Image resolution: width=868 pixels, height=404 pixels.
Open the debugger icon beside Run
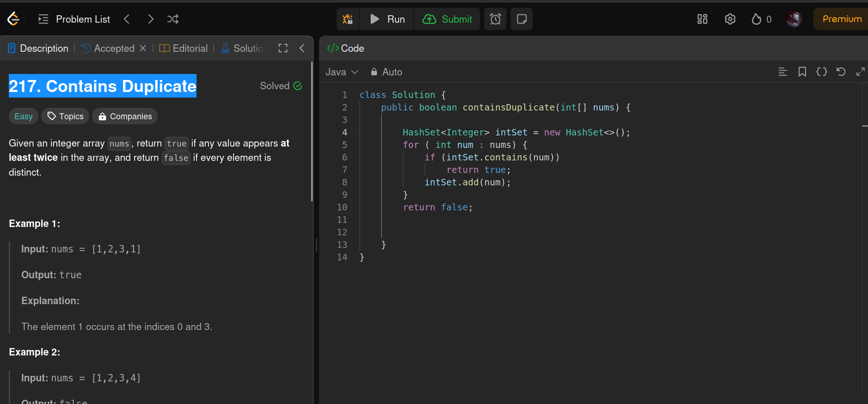pyautogui.click(x=348, y=19)
